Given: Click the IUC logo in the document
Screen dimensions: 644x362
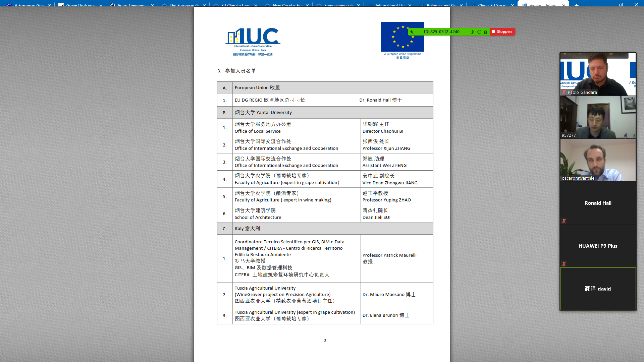Looking at the screenshot, I should click(x=253, y=40).
